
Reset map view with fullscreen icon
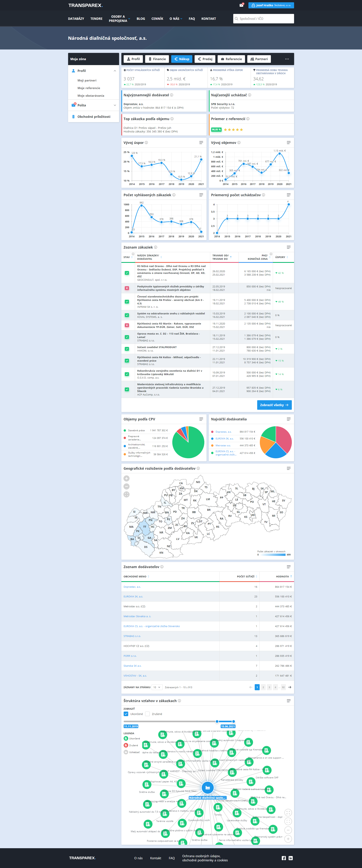coord(127,494)
